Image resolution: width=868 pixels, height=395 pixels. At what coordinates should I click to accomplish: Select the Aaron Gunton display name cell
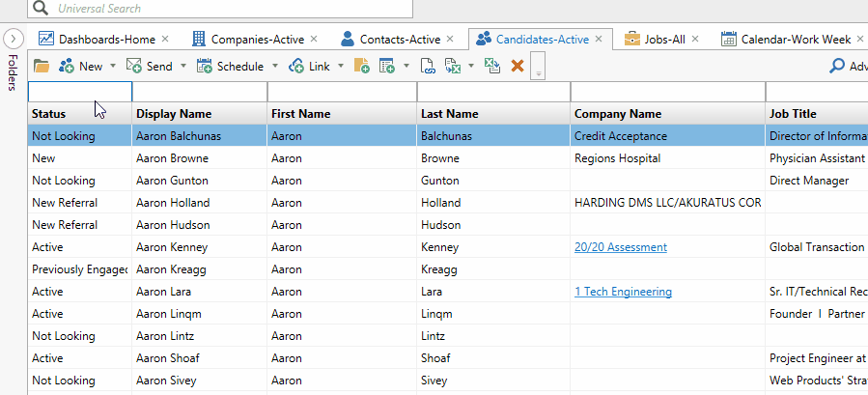tap(200, 180)
